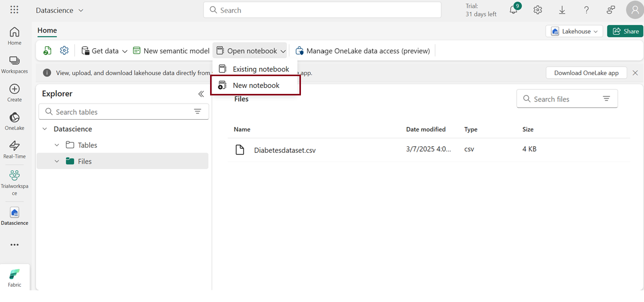Viewport: 644px width, 302px height.
Task: Open the Diabetesdataset.csv file
Action: (284, 150)
